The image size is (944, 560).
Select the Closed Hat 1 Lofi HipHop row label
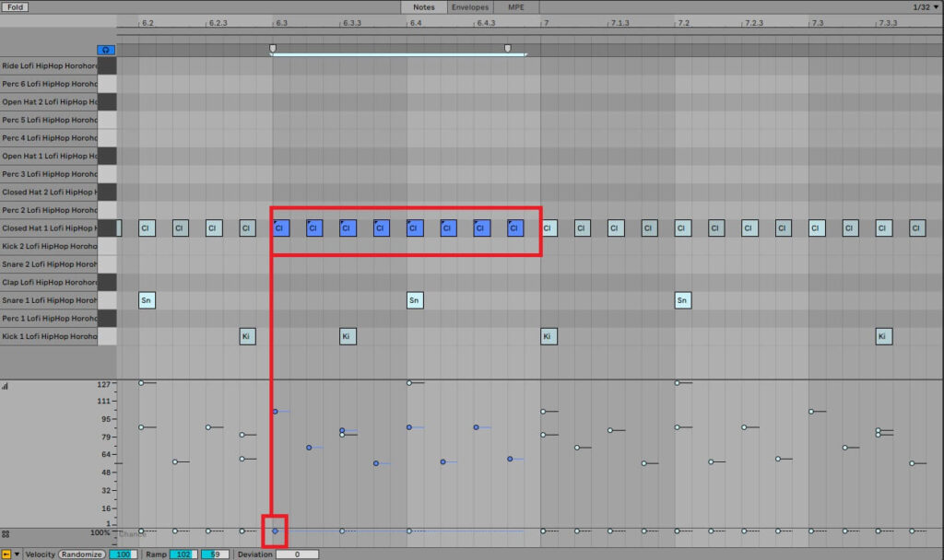click(x=51, y=227)
